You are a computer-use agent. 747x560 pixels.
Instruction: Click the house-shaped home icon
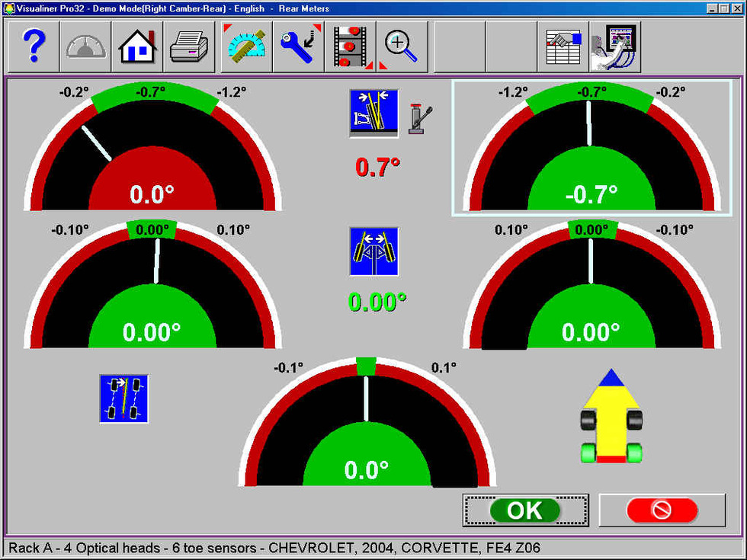click(x=137, y=47)
